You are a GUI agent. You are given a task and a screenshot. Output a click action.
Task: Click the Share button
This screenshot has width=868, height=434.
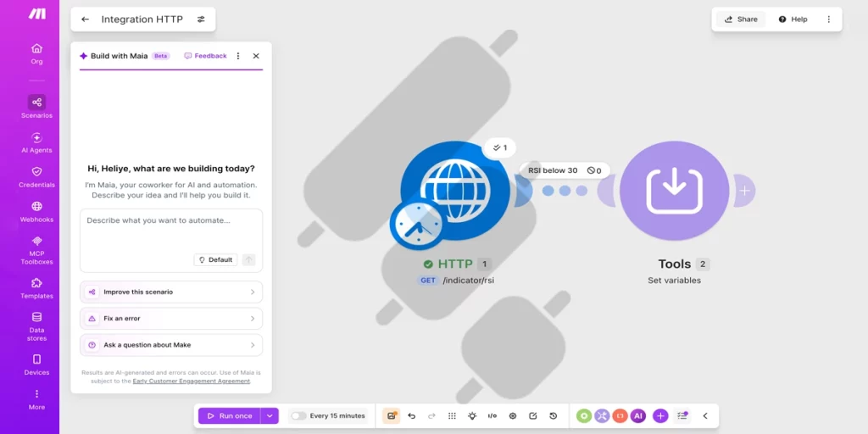pos(741,19)
